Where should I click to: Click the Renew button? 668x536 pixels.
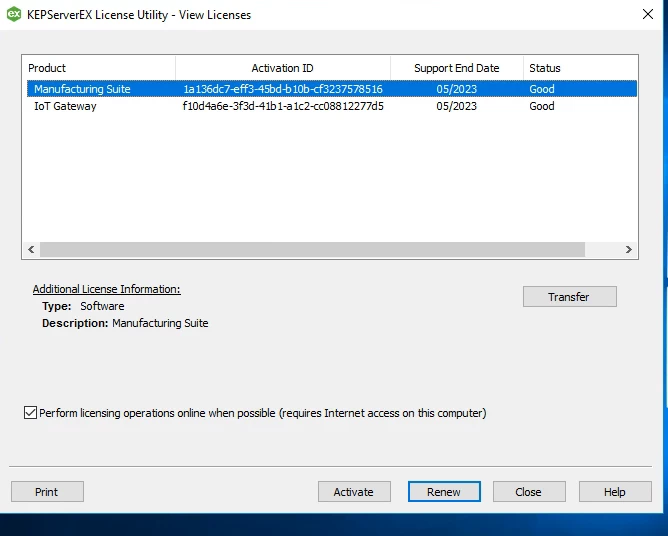coord(444,492)
